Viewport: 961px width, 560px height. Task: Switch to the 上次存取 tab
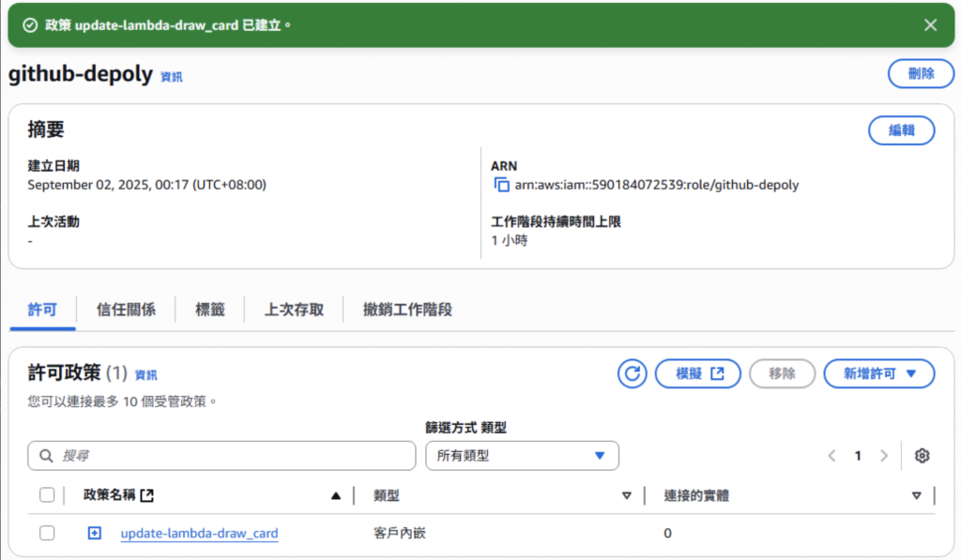coord(294,310)
